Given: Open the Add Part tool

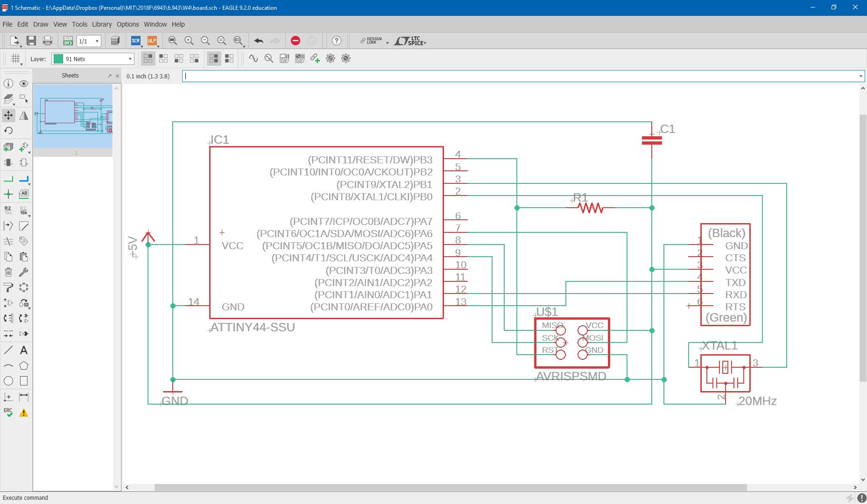Looking at the screenshot, I should [x=24, y=147].
